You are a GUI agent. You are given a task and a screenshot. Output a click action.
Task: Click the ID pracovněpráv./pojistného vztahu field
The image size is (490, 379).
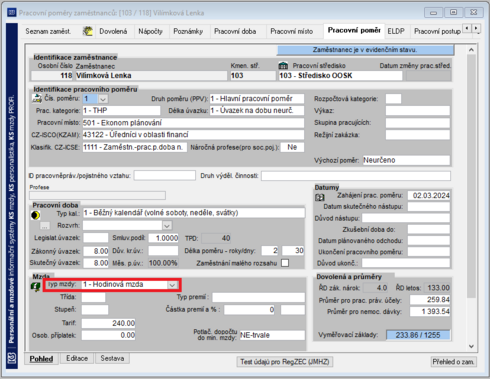point(165,176)
